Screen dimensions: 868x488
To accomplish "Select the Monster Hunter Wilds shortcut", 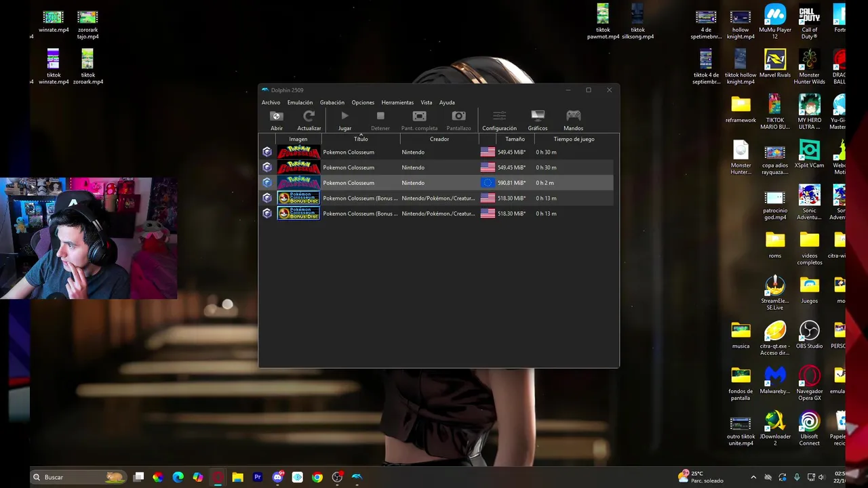I will tap(809, 67).
